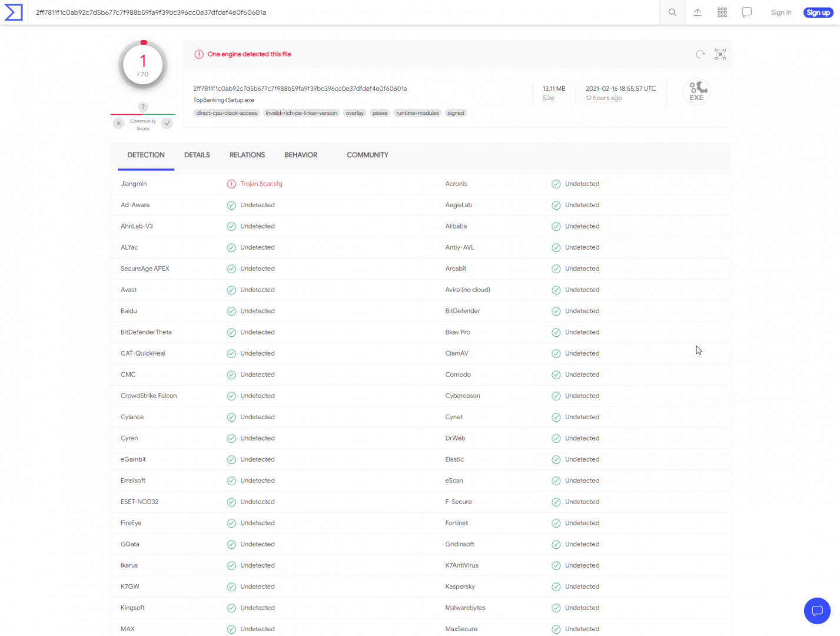
Task: Click the Trojan.Scar.sfg detection result
Action: tap(261, 184)
